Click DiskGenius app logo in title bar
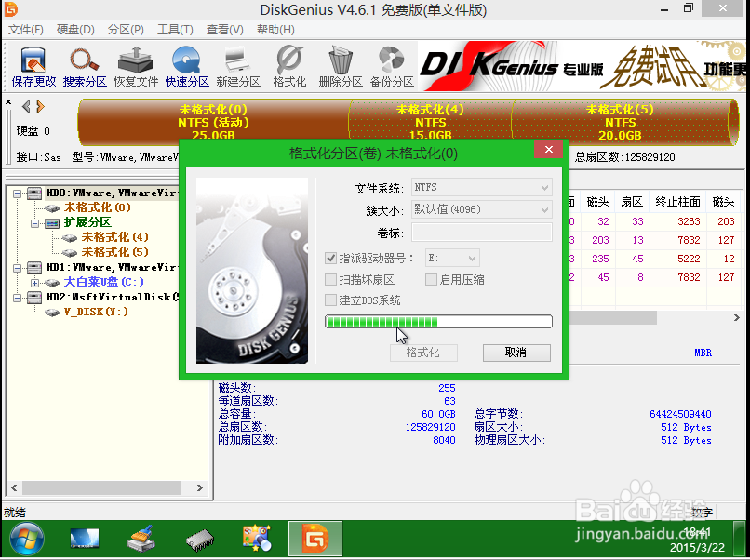Screen dimensions: 750x560 pyautogui.click(x=10, y=9)
